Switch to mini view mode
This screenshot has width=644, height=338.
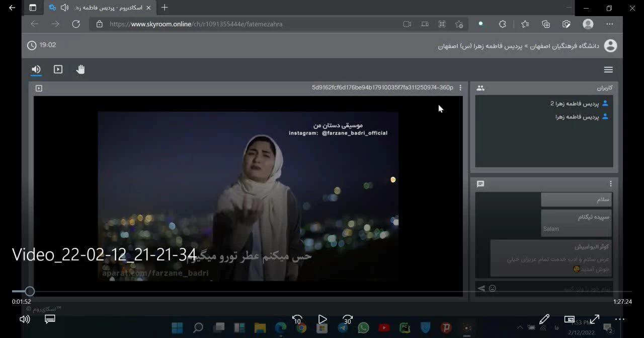tap(570, 319)
